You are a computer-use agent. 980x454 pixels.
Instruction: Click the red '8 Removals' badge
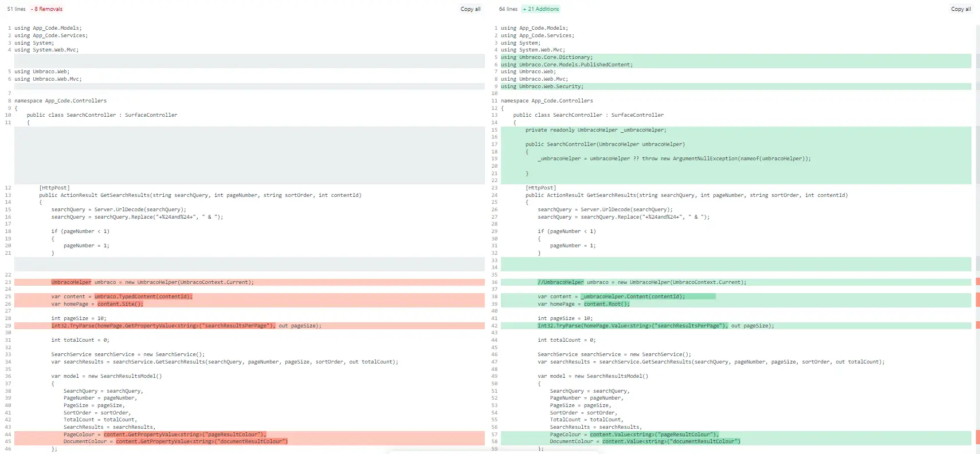point(48,9)
